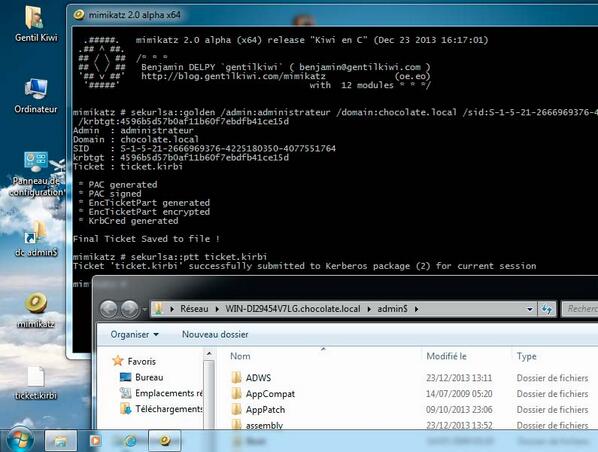This screenshot has width=598, height=452.
Task: Select Emplacements récents in navigation pane
Action: click(169, 393)
